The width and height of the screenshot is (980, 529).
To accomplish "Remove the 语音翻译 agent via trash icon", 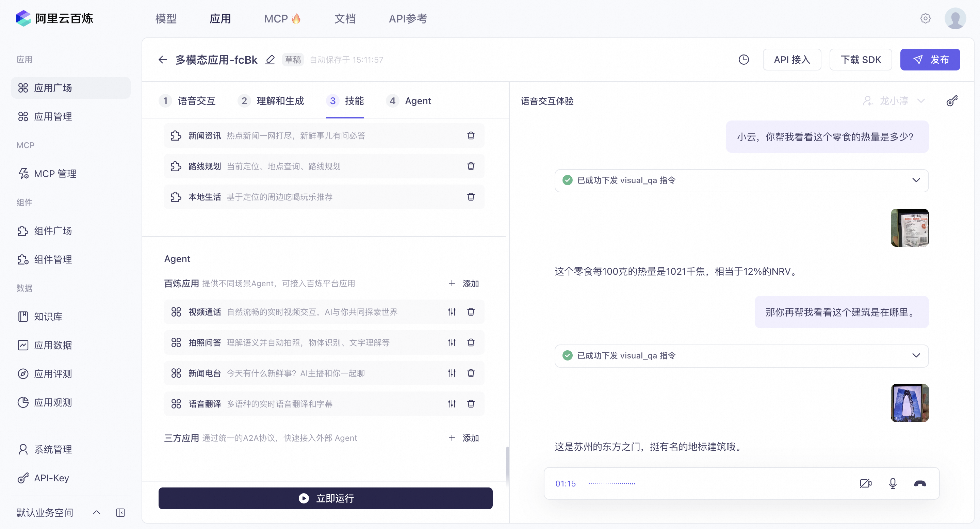I will [471, 403].
